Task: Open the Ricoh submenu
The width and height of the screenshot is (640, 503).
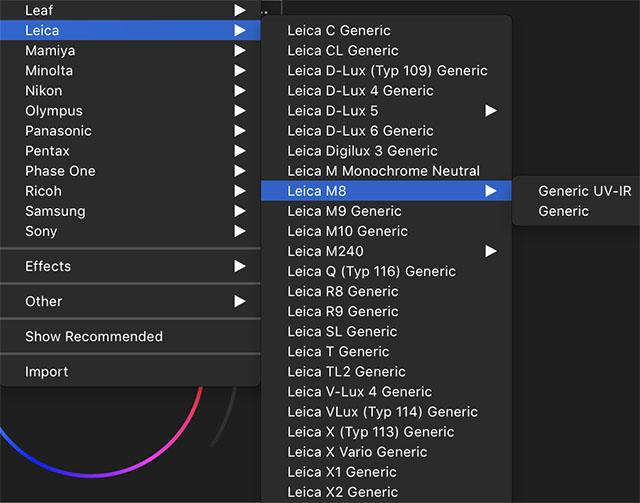Action: (130, 191)
